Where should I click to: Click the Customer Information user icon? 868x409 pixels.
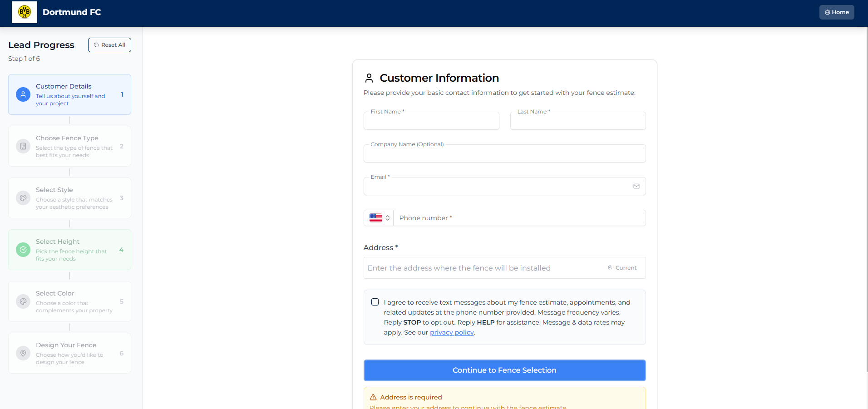(369, 78)
